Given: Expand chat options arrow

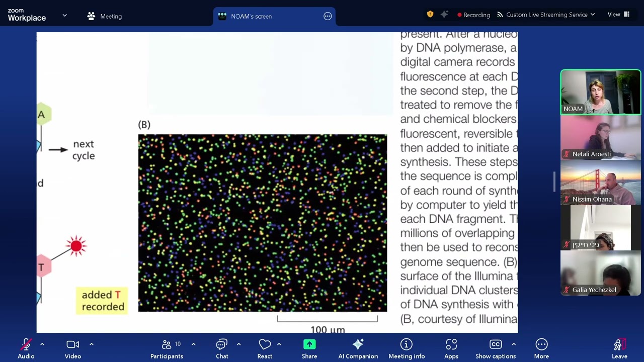Looking at the screenshot, I should coord(238,344).
